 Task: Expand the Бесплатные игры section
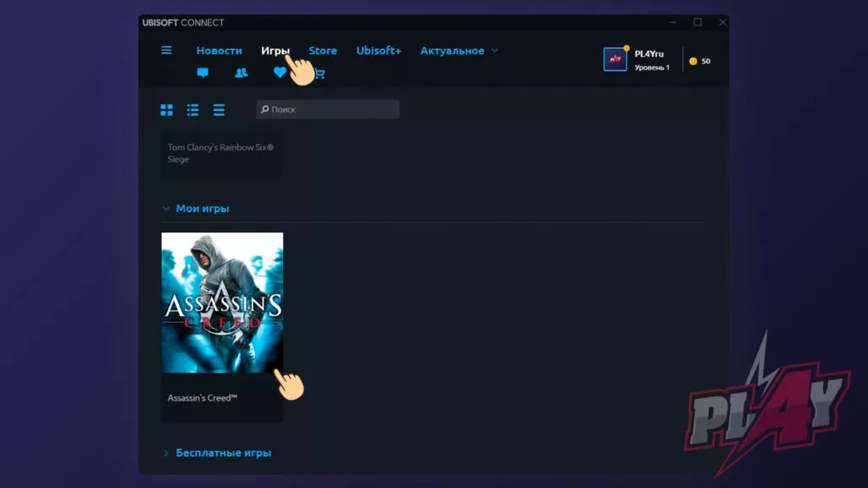point(166,453)
